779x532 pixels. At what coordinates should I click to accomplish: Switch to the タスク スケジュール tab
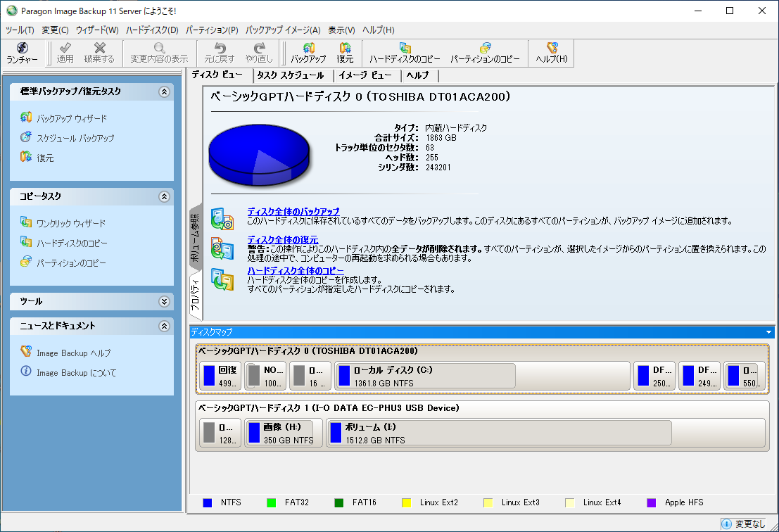[291, 75]
